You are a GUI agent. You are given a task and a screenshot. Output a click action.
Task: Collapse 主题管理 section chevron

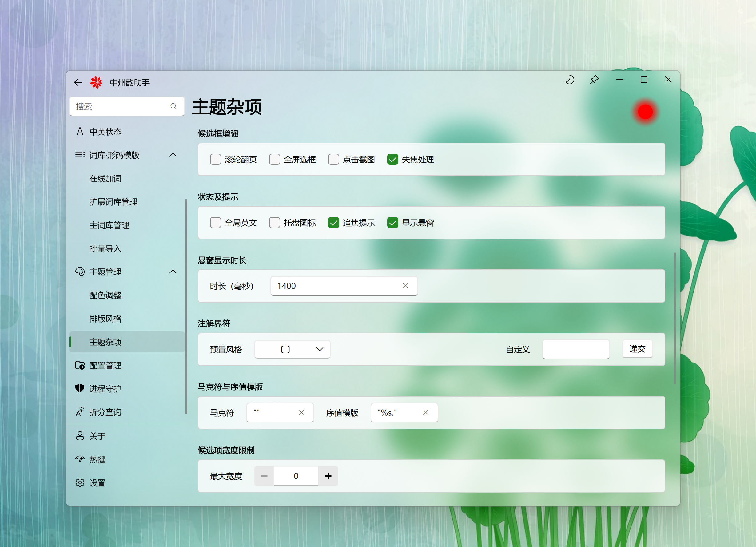point(173,272)
